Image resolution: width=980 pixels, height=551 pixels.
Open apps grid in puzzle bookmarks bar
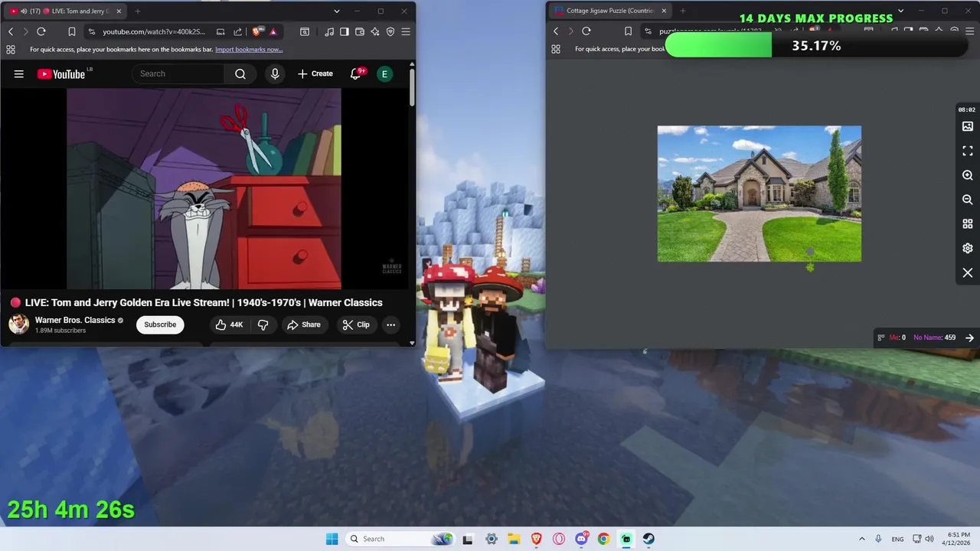(x=556, y=49)
